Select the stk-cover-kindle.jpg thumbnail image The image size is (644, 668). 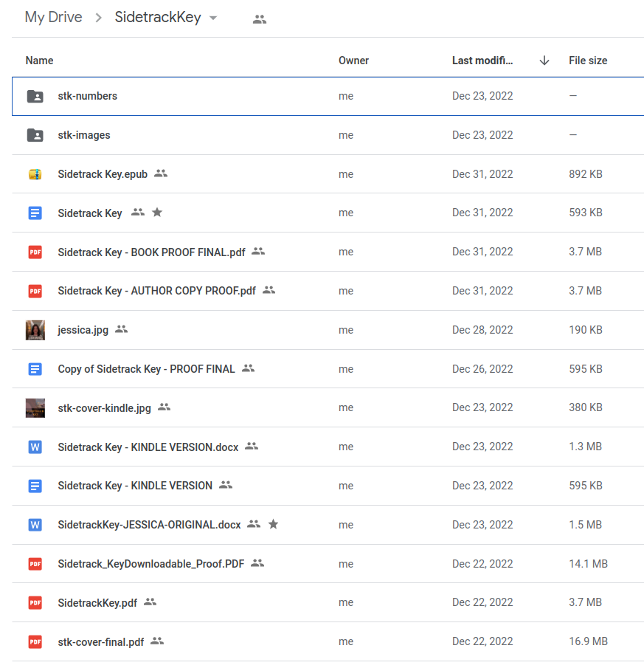tap(35, 408)
